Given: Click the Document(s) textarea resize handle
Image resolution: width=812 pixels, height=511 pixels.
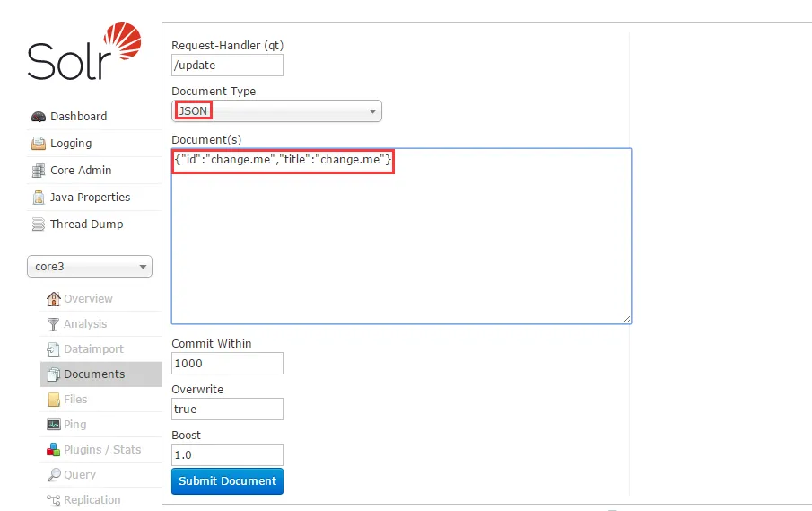Looking at the screenshot, I should [x=626, y=319].
